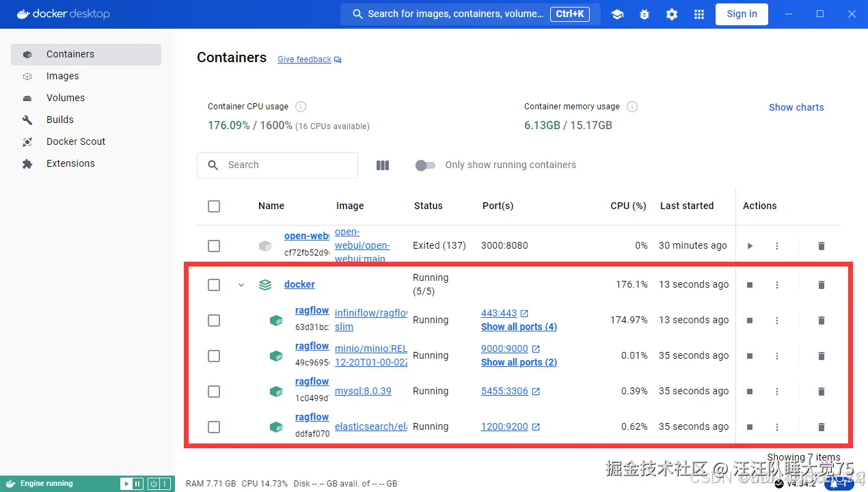Expand Show all ports (2)
This screenshot has width=868, height=492.
tap(519, 362)
